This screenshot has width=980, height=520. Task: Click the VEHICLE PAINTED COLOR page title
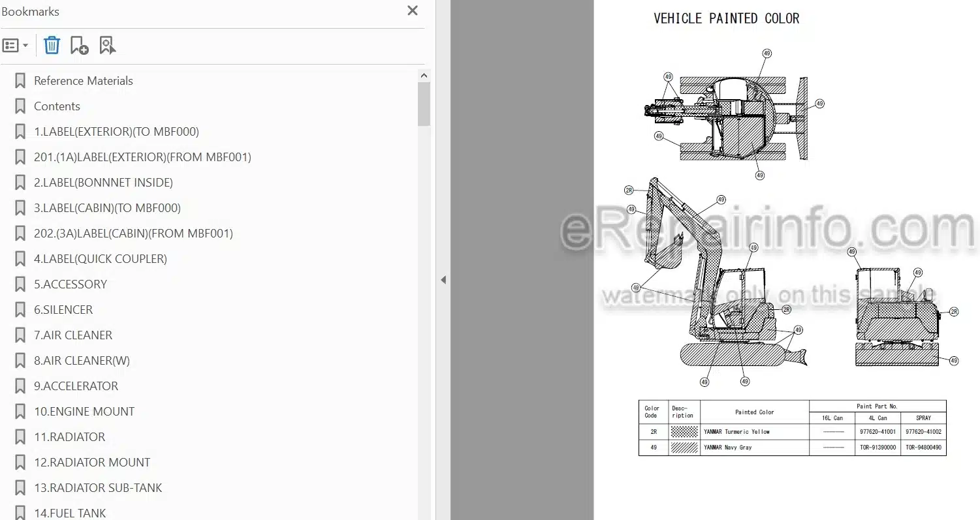click(x=726, y=19)
